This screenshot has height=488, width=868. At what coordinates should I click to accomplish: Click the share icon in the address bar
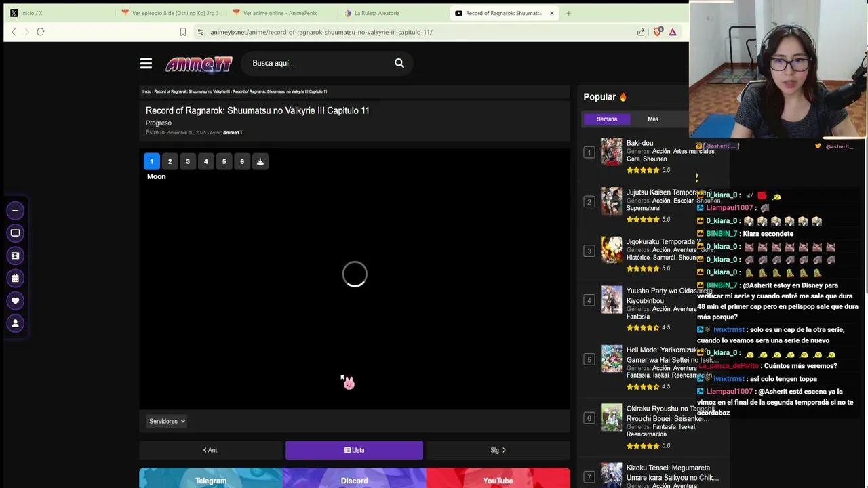click(641, 32)
